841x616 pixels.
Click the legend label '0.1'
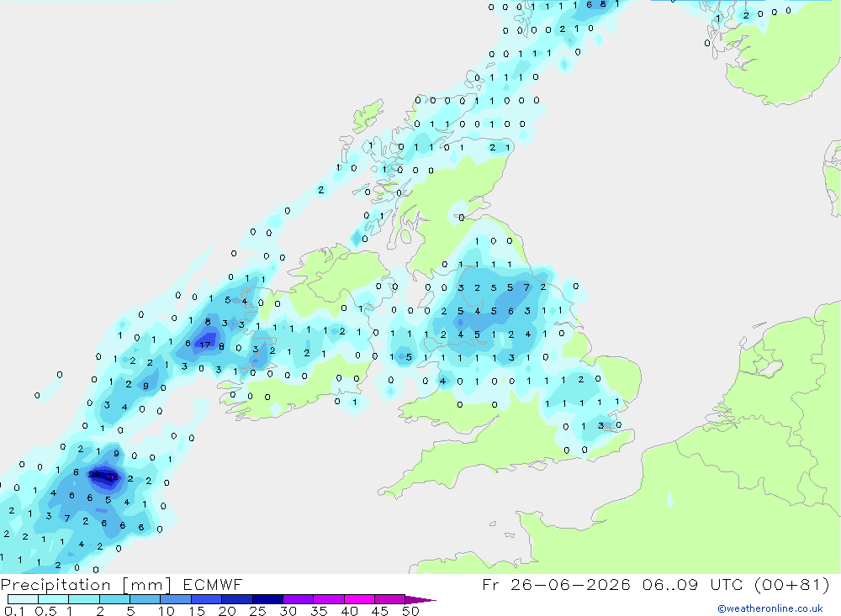(14, 611)
